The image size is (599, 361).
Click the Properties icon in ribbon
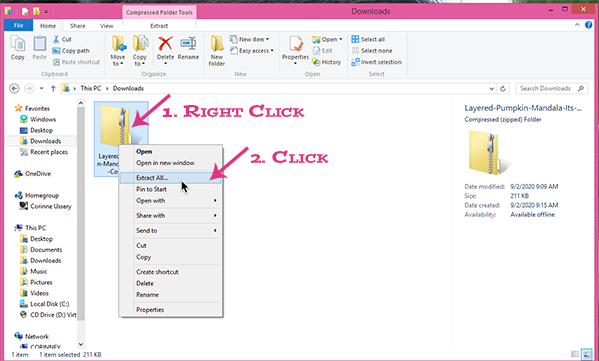coord(295,44)
